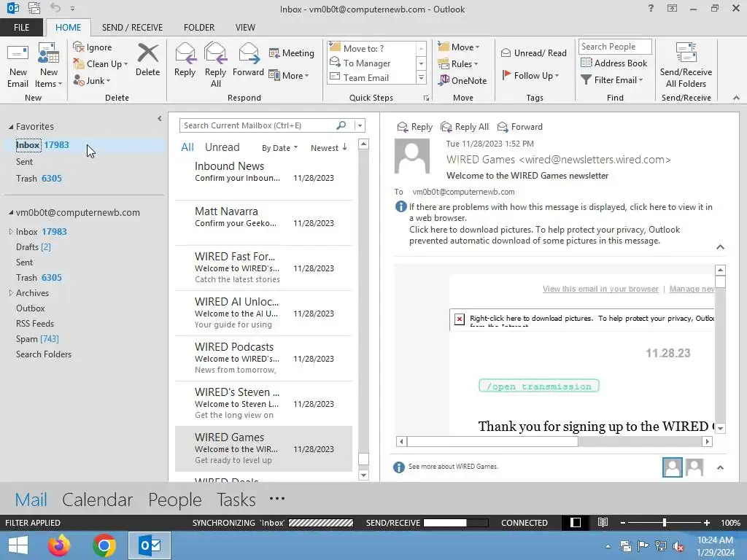
Task: Open Clean Up dropdown
Action: 101,64
